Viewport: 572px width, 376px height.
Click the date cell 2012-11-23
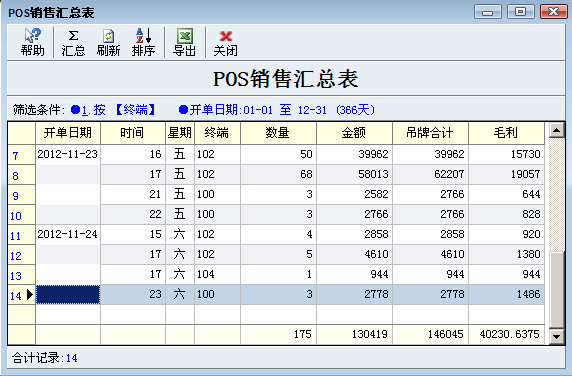pos(68,154)
